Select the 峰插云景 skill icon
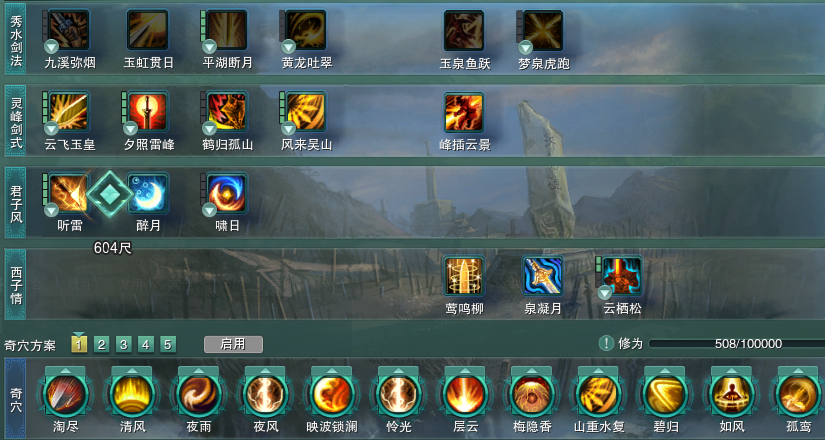Image resolution: width=825 pixels, height=440 pixels. pyautogui.click(x=464, y=112)
